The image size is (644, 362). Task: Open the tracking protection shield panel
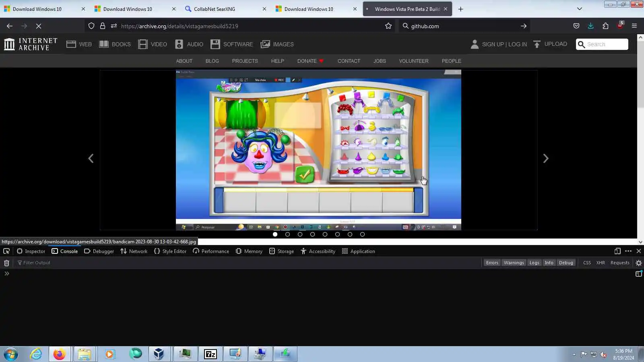point(91,26)
